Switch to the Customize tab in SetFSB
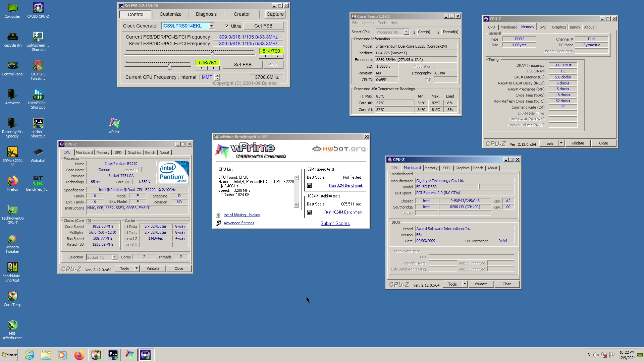 [x=170, y=14]
